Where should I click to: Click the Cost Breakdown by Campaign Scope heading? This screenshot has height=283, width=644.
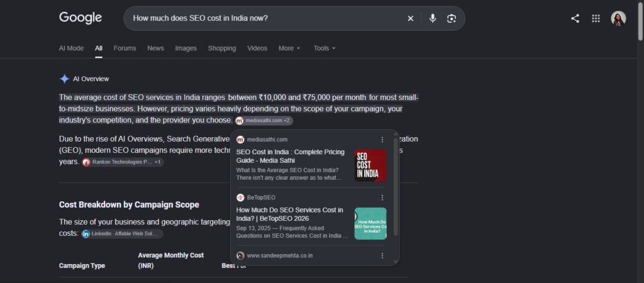129,204
